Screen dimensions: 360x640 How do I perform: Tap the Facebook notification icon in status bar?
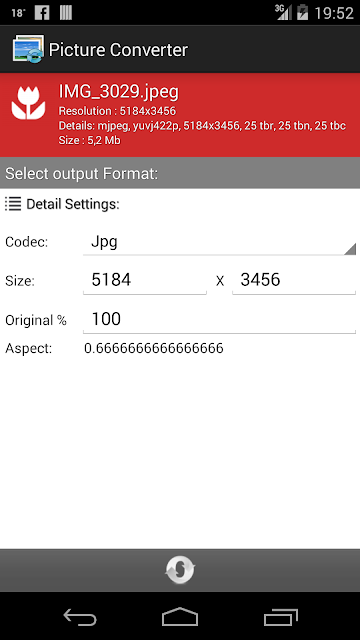(42, 13)
